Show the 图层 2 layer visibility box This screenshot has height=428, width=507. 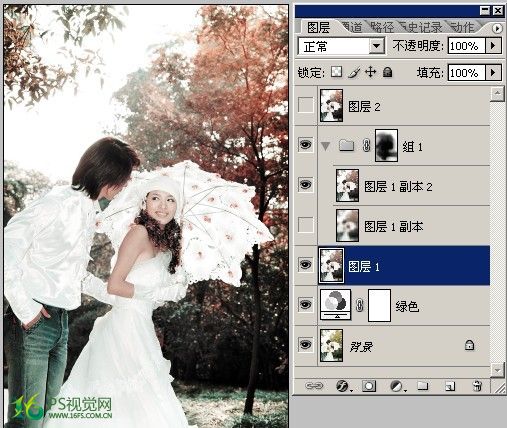(x=306, y=105)
